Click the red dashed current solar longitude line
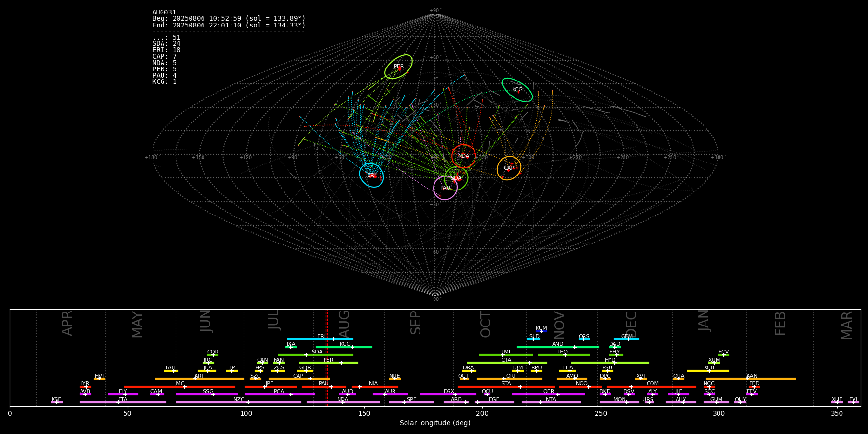The height and width of the screenshot is (434, 868). 326,357
